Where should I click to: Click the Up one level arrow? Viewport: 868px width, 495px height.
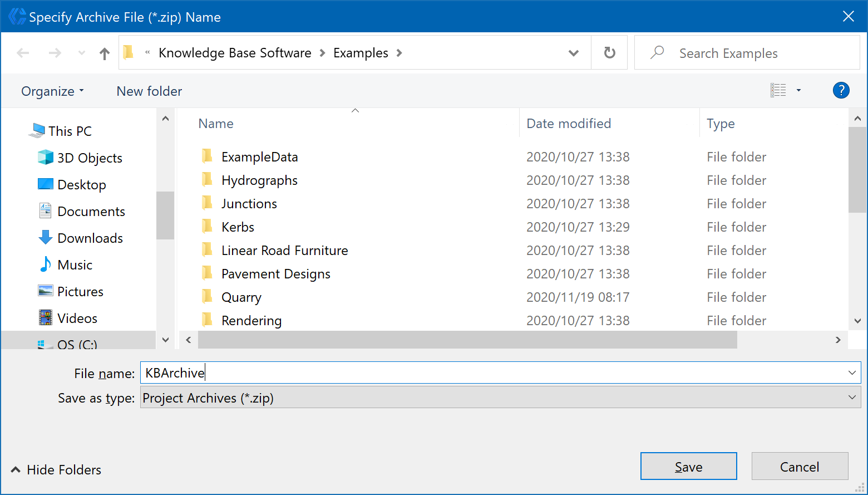click(x=104, y=53)
